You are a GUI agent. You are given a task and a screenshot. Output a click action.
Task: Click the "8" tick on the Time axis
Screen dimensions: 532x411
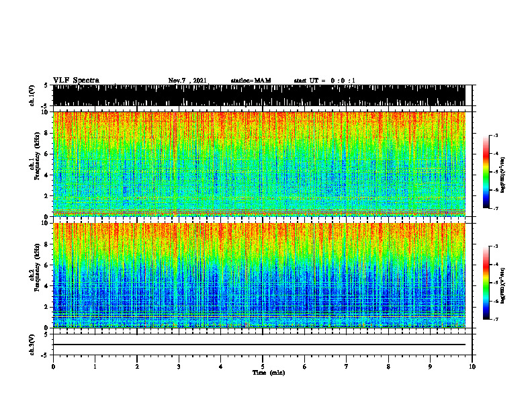click(388, 367)
